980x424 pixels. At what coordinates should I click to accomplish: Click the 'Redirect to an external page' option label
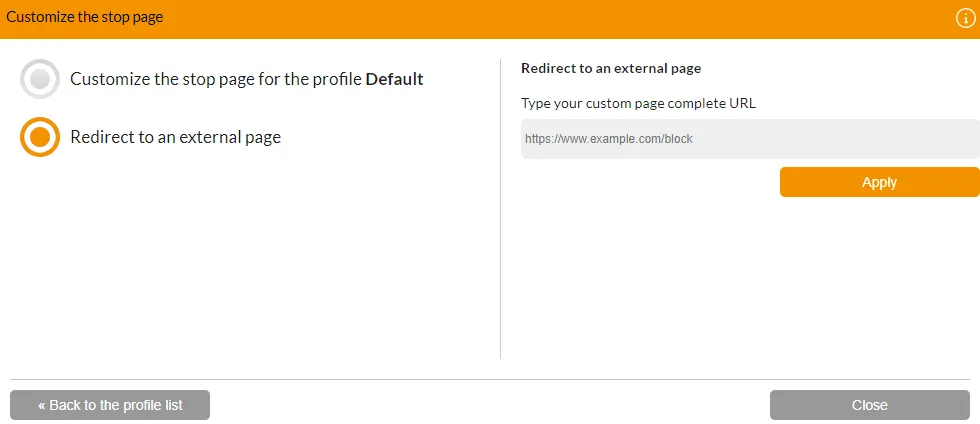(176, 137)
